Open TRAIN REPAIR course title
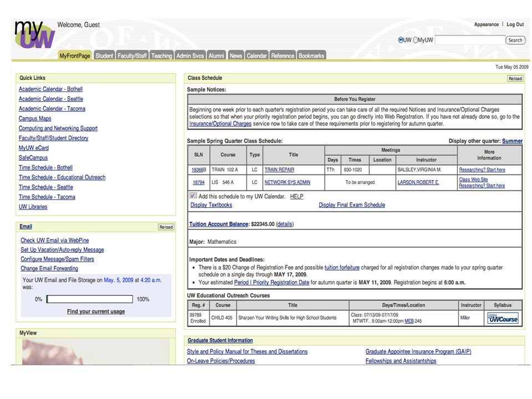The image size is (532, 399). pos(279,170)
